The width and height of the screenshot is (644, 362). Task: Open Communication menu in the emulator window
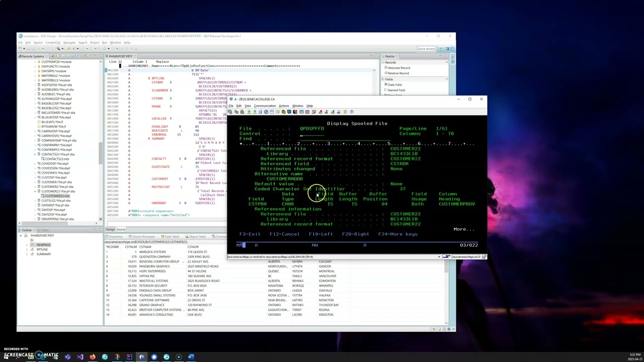click(x=265, y=106)
